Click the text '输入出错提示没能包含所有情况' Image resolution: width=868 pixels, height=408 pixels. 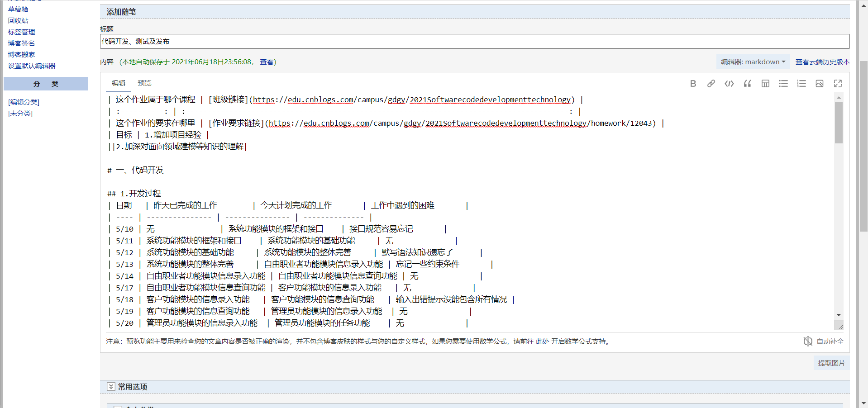coord(452,299)
